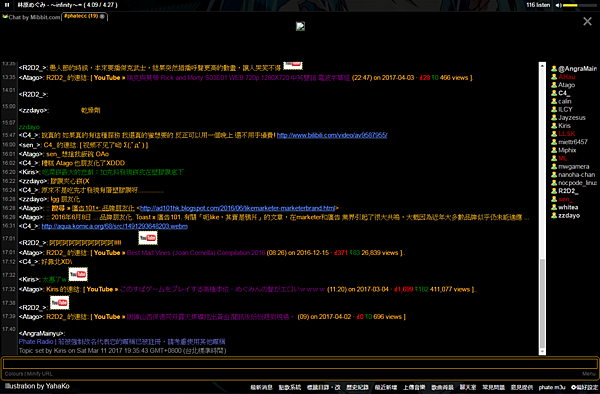The height and width of the screenshot is (394, 600).
Task: Select the username sen_ in the user list
Action: point(565,199)
